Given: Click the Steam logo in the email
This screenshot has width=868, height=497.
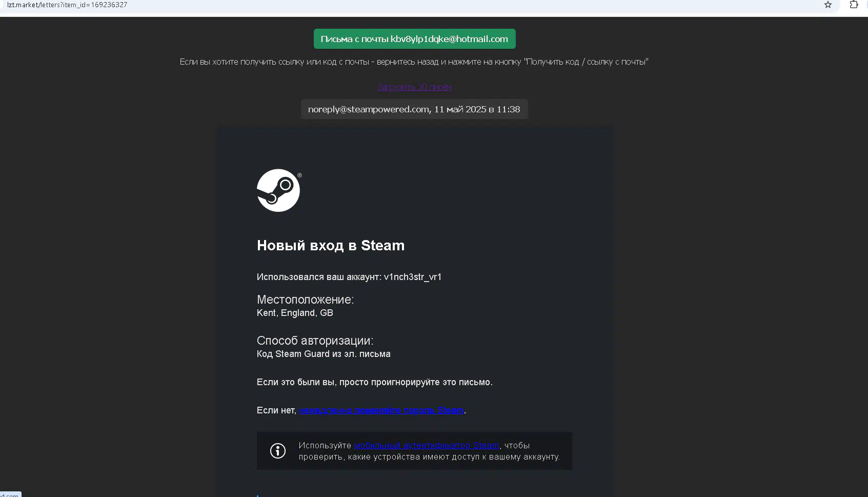Looking at the screenshot, I should [278, 190].
